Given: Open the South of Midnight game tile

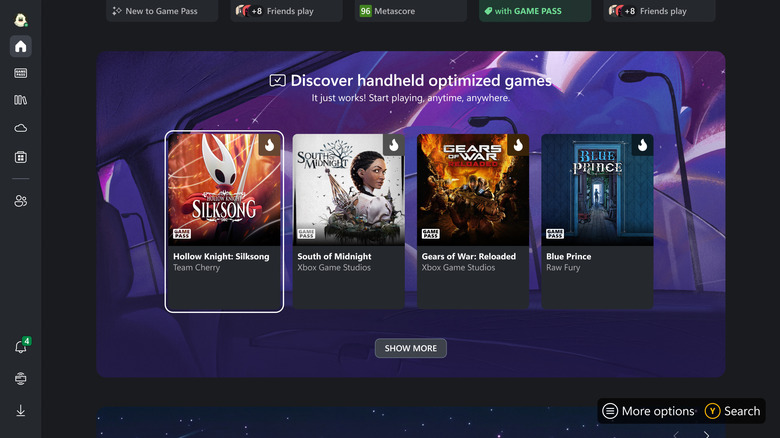Looking at the screenshot, I should [x=348, y=222].
